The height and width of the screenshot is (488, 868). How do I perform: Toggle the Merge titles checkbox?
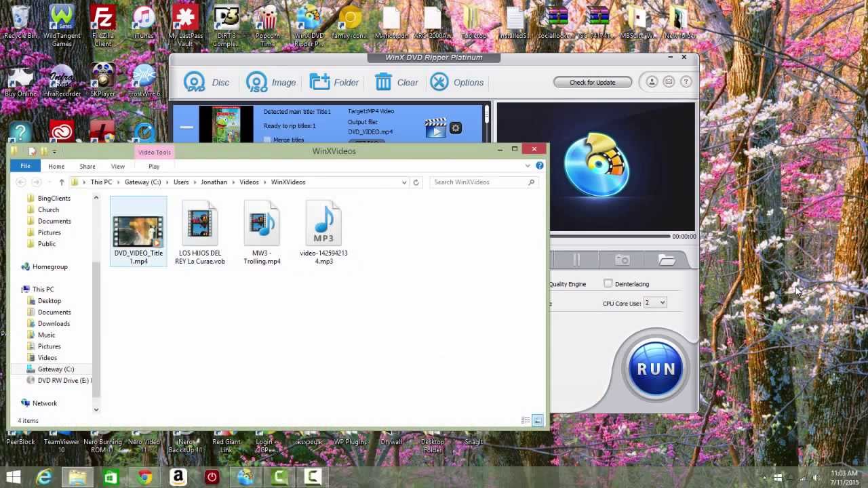(267, 140)
